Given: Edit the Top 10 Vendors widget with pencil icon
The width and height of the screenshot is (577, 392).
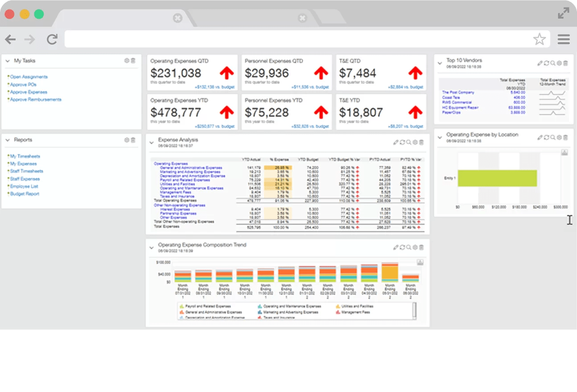Looking at the screenshot, I should click(x=540, y=62).
